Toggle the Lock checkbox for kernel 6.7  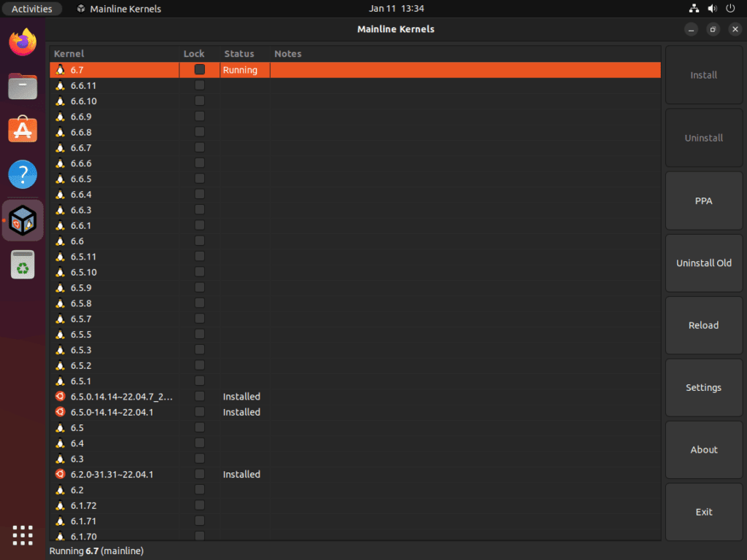click(198, 69)
